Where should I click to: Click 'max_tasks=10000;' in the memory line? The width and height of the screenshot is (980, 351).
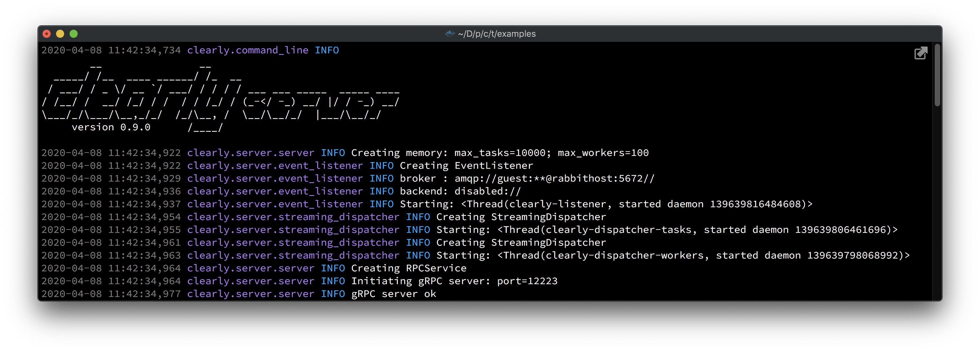click(502, 153)
